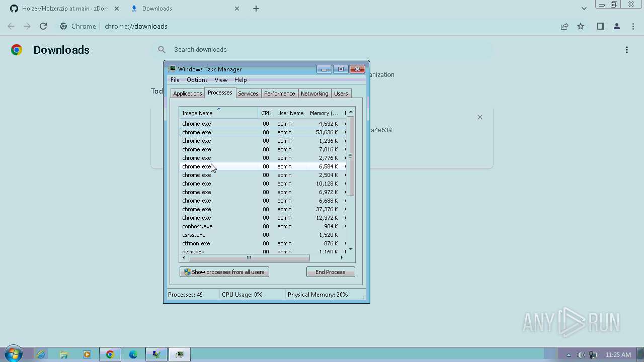644x362 pixels.
Task: Click the volume speaker tray icon
Action: [581, 355]
